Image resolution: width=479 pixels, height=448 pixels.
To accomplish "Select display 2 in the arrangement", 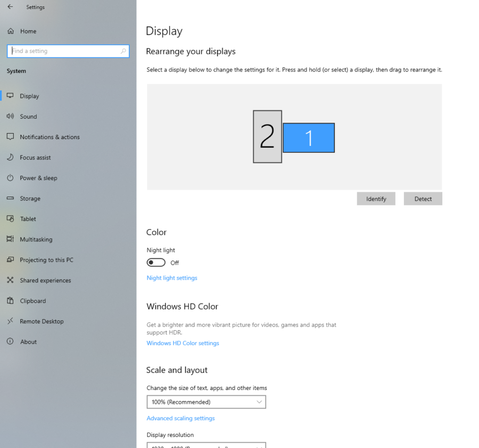I will tap(267, 136).
